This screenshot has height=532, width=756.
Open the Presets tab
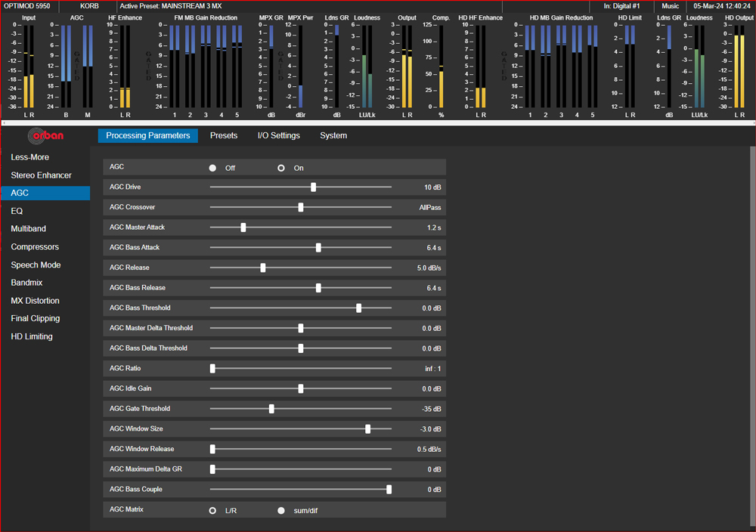[x=224, y=136]
